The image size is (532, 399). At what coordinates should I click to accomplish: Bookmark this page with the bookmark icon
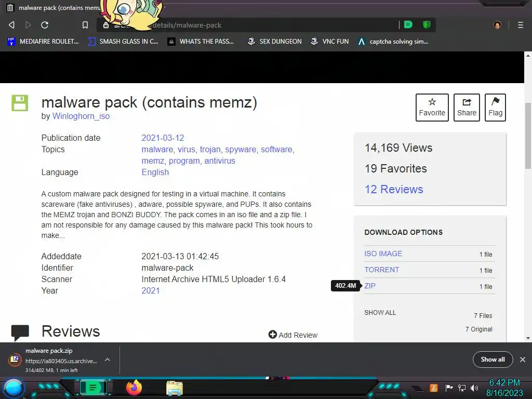pyautogui.click(x=85, y=25)
